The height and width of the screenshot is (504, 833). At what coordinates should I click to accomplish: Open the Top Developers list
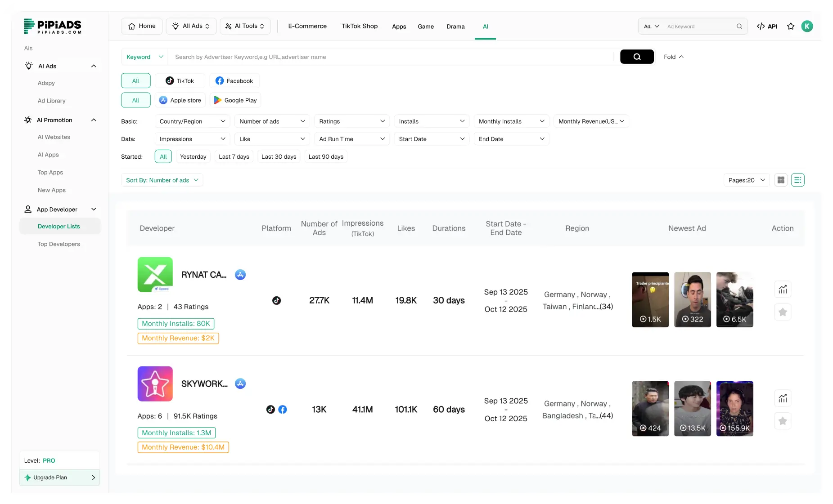[x=59, y=244]
